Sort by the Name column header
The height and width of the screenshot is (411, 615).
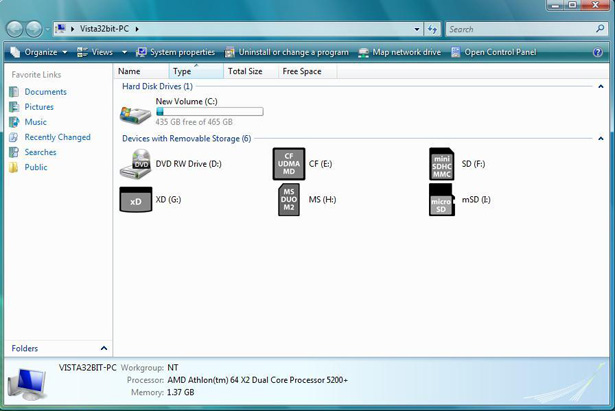tap(142, 71)
